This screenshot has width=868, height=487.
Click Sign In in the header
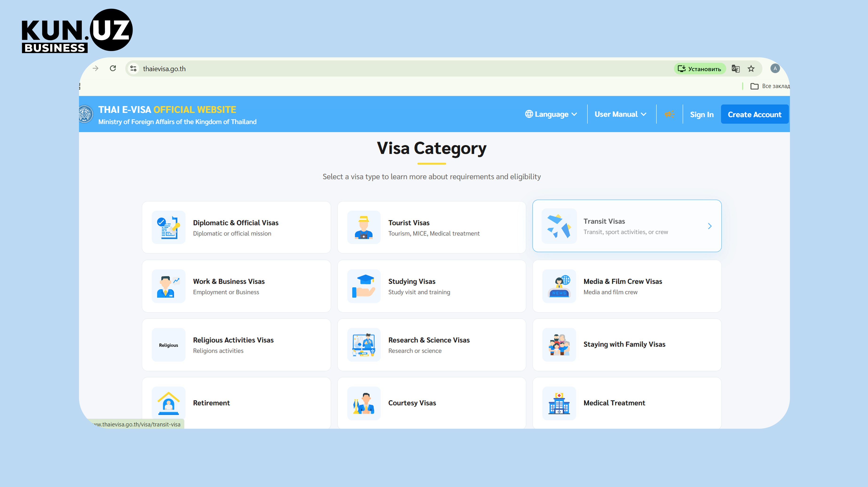[x=702, y=114]
